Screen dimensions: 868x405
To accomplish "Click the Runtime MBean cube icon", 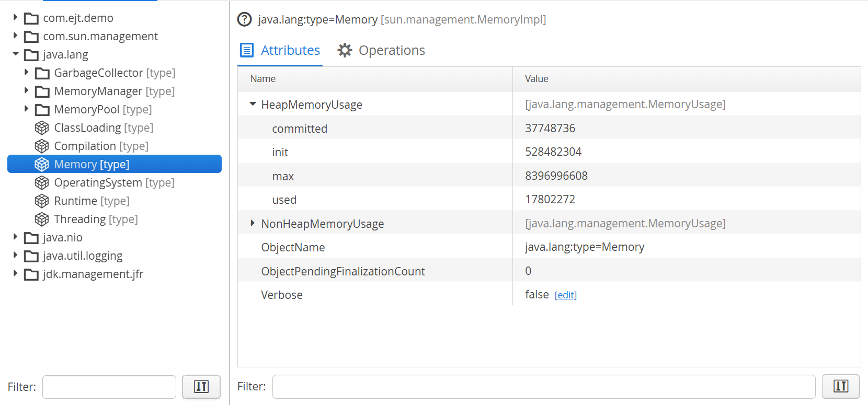I will 42,201.
